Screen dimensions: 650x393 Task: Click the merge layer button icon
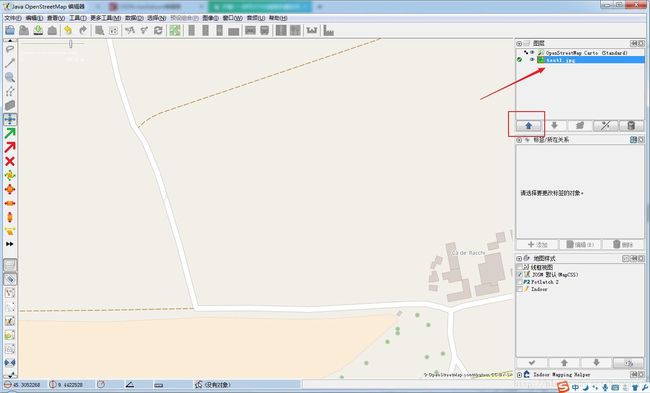[x=580, y=125]
